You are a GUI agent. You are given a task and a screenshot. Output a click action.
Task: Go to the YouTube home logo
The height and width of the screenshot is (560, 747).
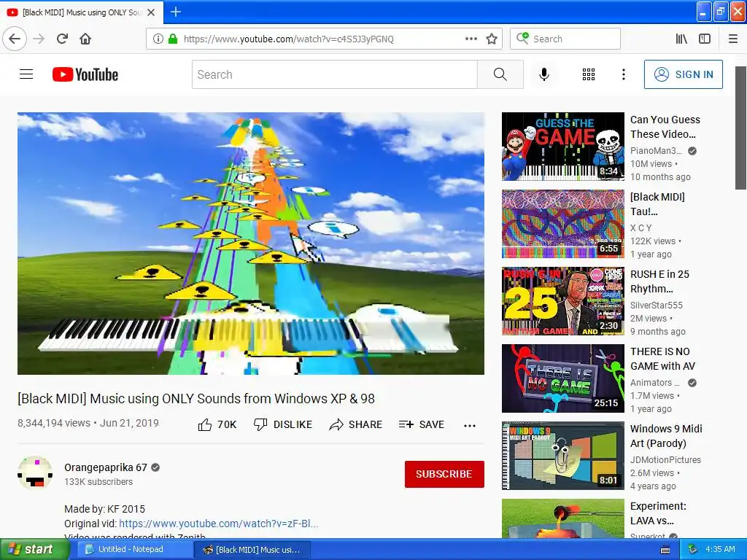(x=85, y=74)
